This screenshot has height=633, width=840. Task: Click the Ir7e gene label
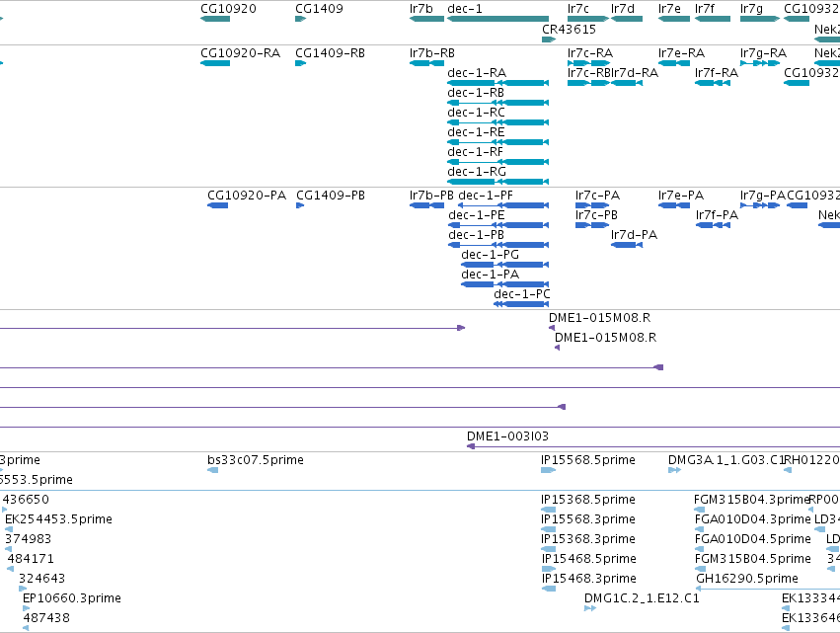(669, 9)
